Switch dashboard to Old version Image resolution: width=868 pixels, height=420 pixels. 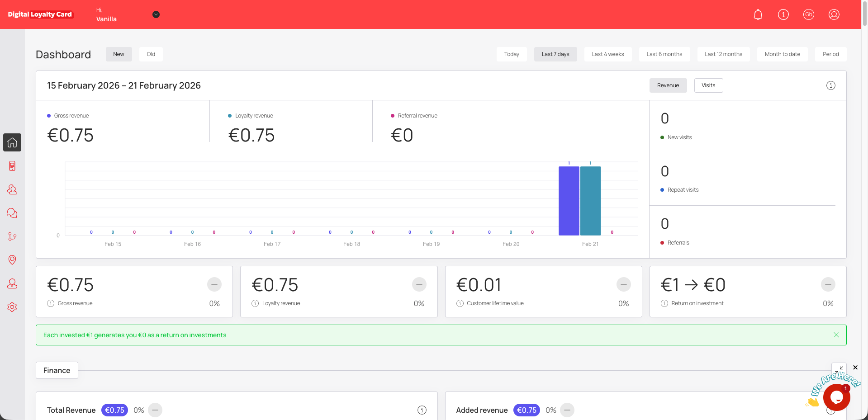(151, 54)
